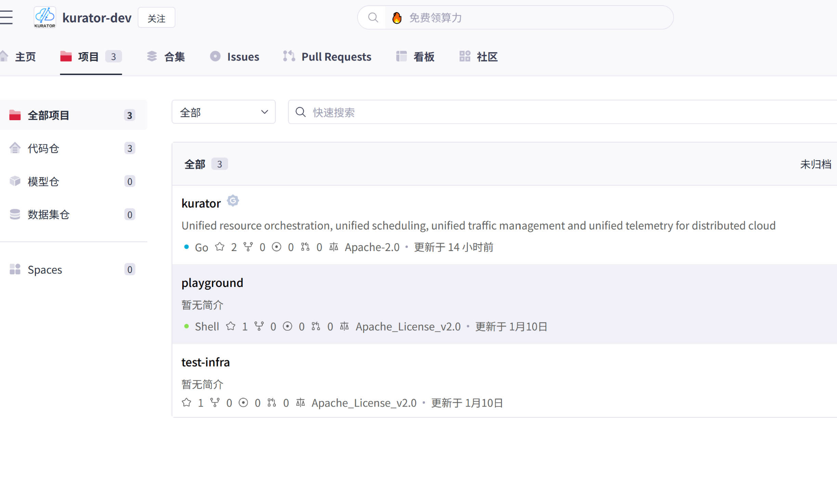Select the 项目 tab
This screenshot has height=504, width=837.
coord(91,57)
